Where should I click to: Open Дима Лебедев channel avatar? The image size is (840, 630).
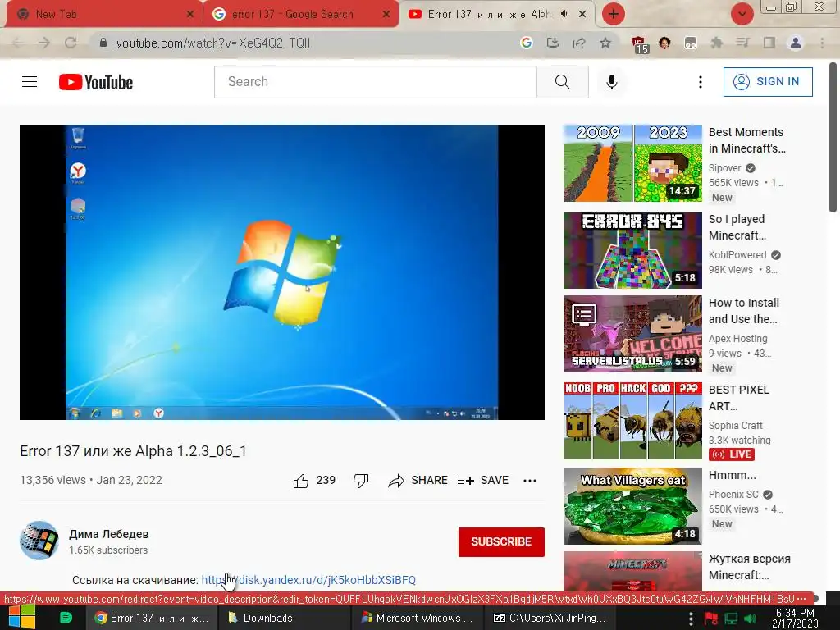coord(39,541)
